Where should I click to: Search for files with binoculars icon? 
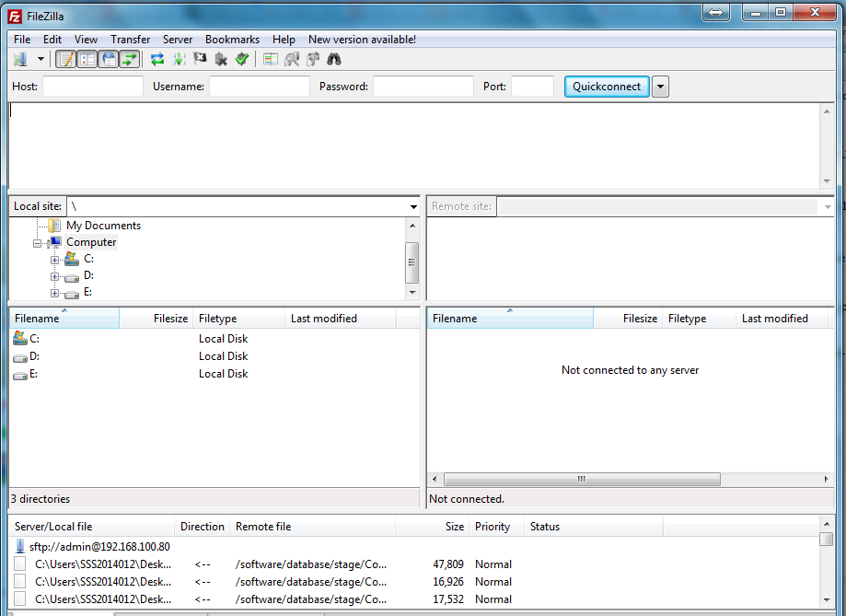click(334, 59)
